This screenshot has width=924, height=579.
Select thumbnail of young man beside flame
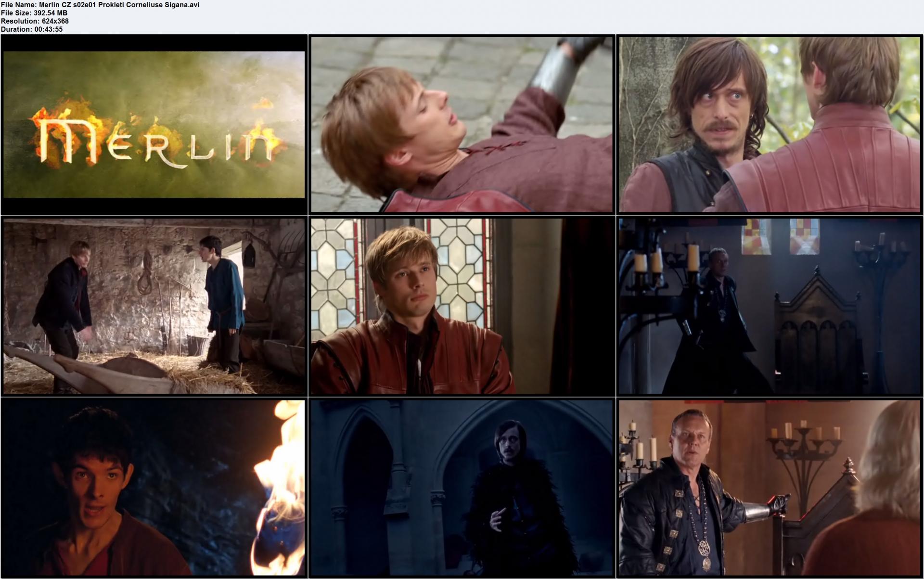[154, 488]
